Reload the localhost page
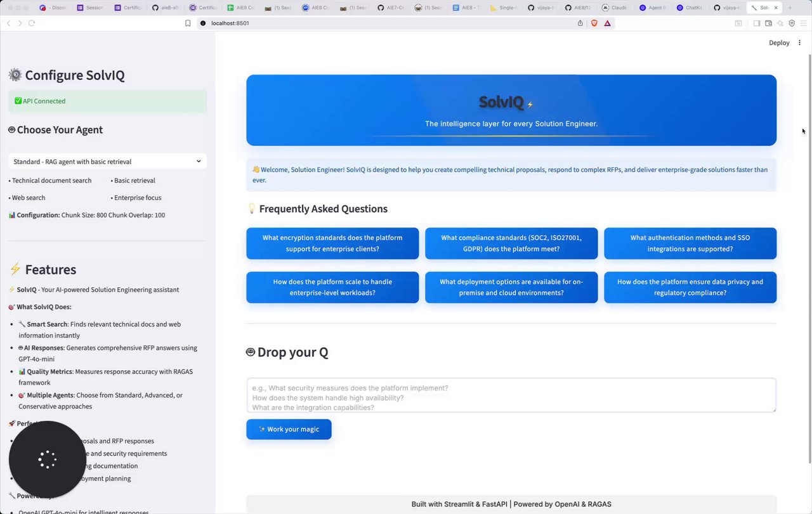This screenshot has height=514, width=812. 32,23
